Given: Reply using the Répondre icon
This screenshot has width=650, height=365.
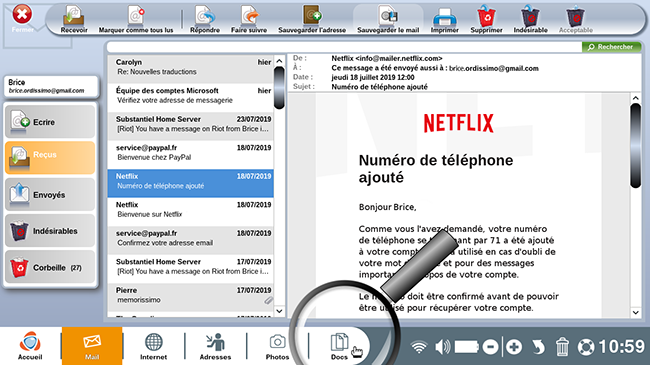Looking at the screenshot, I should [205, 20].
